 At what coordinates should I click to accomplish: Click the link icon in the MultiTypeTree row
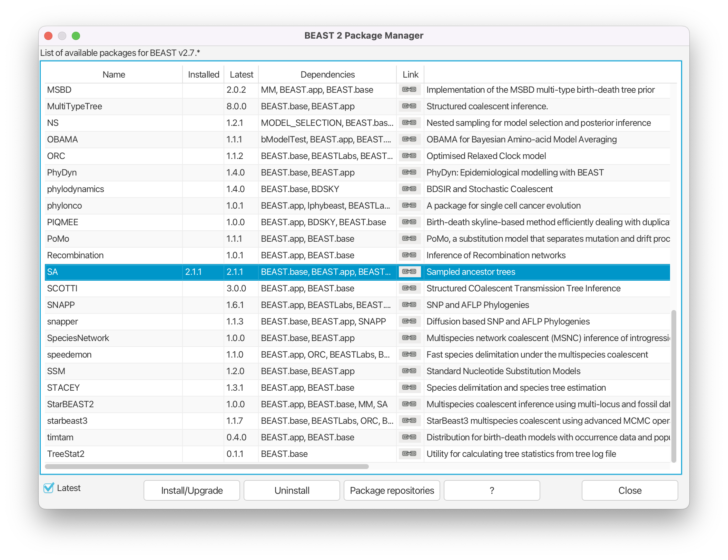tap(409, 106)
